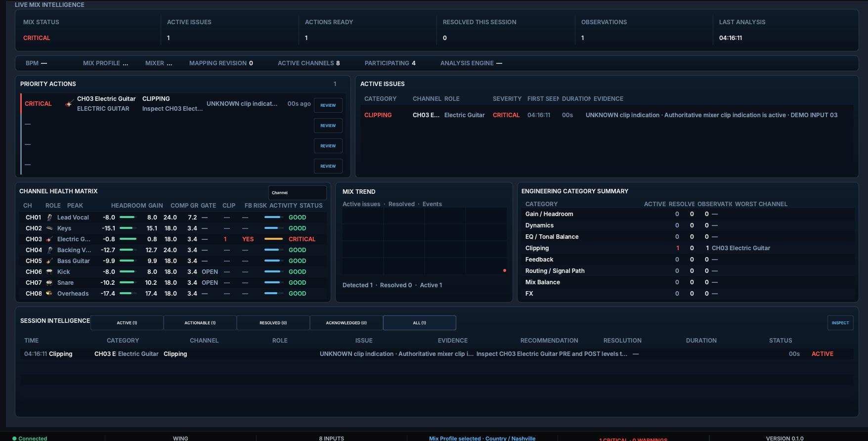Click the microphone icon for CH01 Lead Vocal

tap(49, 218)
